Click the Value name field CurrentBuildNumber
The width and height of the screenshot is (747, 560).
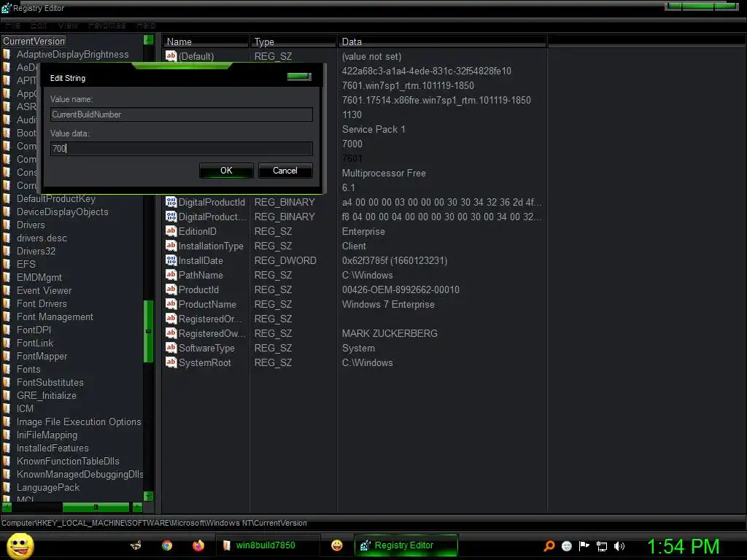coord(182,114)
